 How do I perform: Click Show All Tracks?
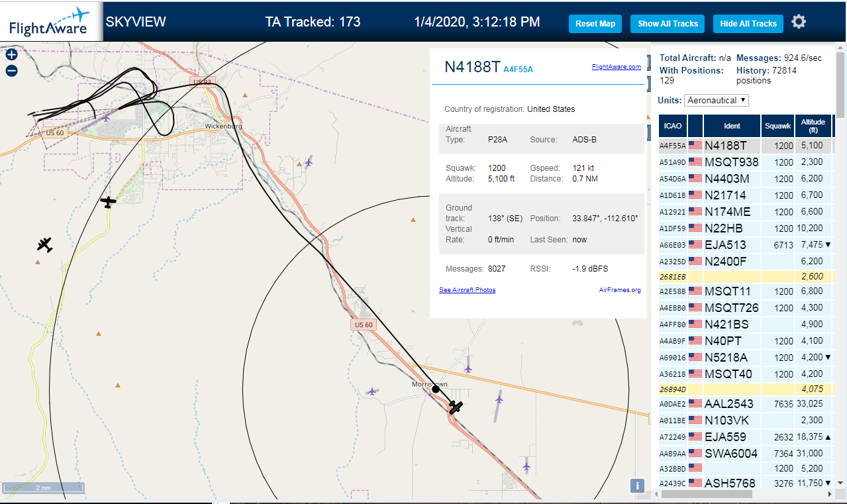[668, 23]
